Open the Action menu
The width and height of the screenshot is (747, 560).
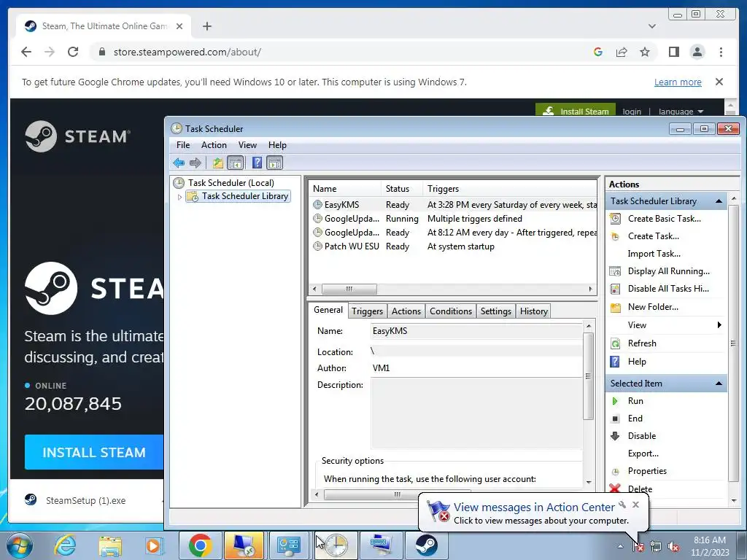tap(214, 145)
